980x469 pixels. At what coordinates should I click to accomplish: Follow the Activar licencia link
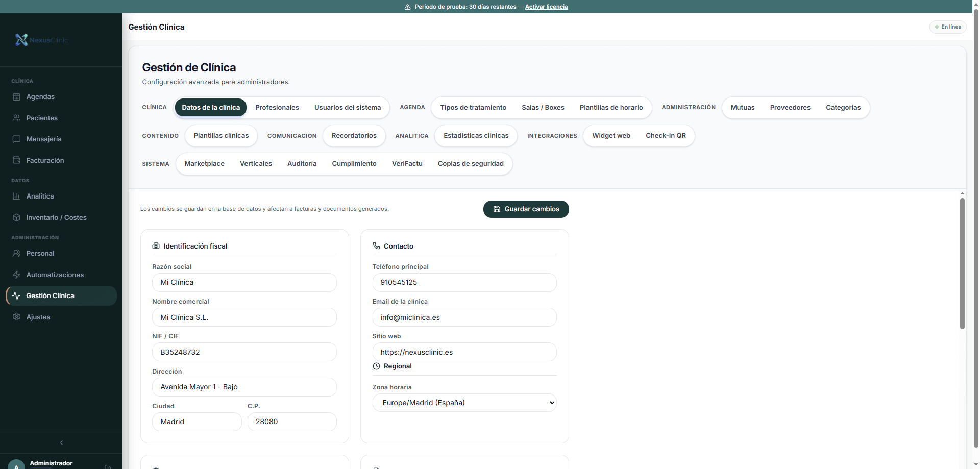pos(546,7)
